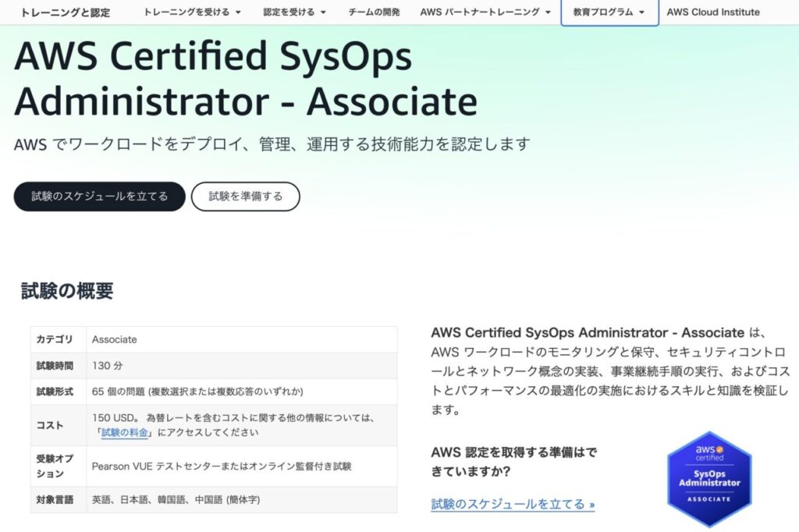Screen dimensions: 799x532
Task: Select the 65 個の問題 value cell
Action: [242, 392]
